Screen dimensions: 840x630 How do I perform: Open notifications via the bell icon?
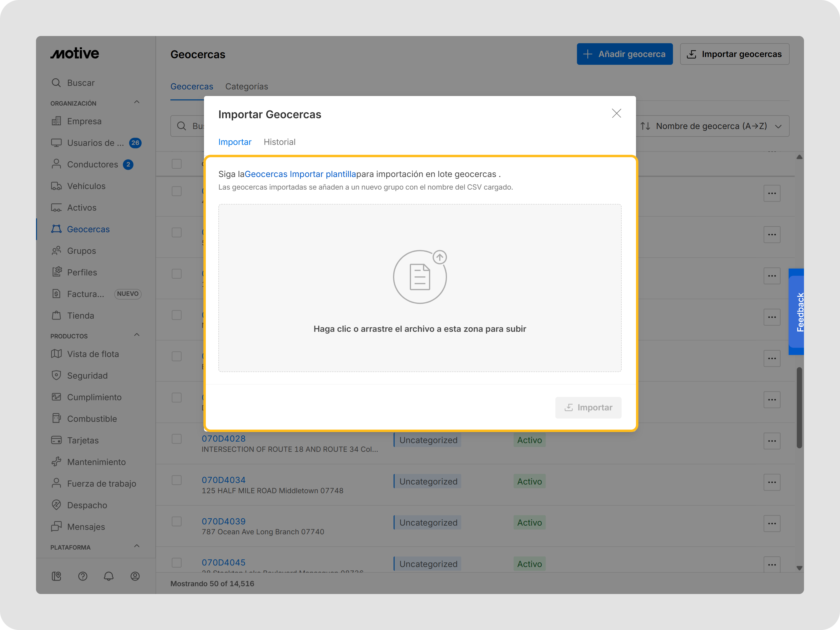(x=109, y=576)
